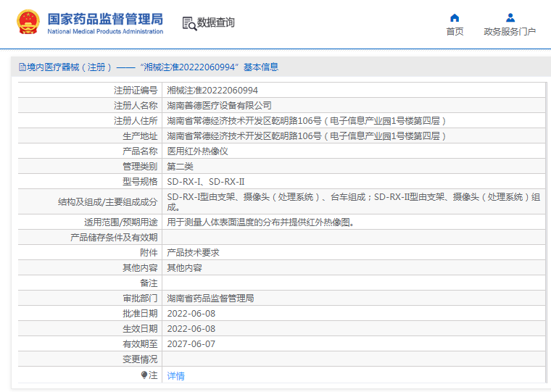Viewport: 551px width, 392px height.
Task: Click the 产品储存条件及有效期 label
Action: 114,238
